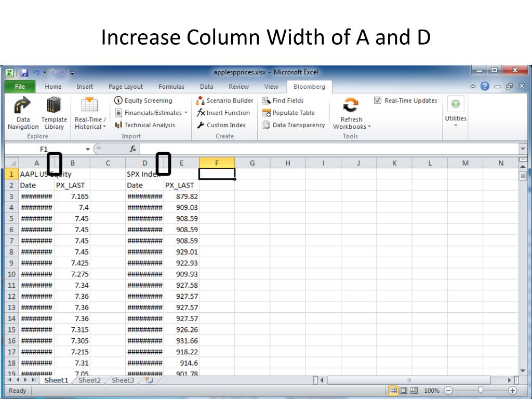Click cell containing SPX Index
The image size is (532, 399).
[145, 174]
